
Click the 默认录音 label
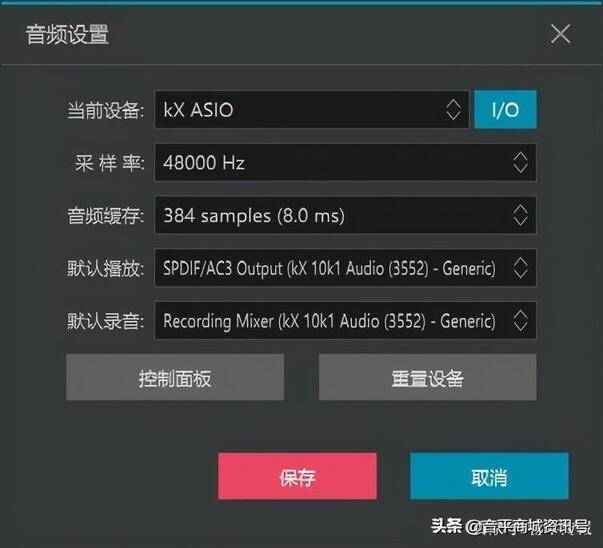point(106,321)
